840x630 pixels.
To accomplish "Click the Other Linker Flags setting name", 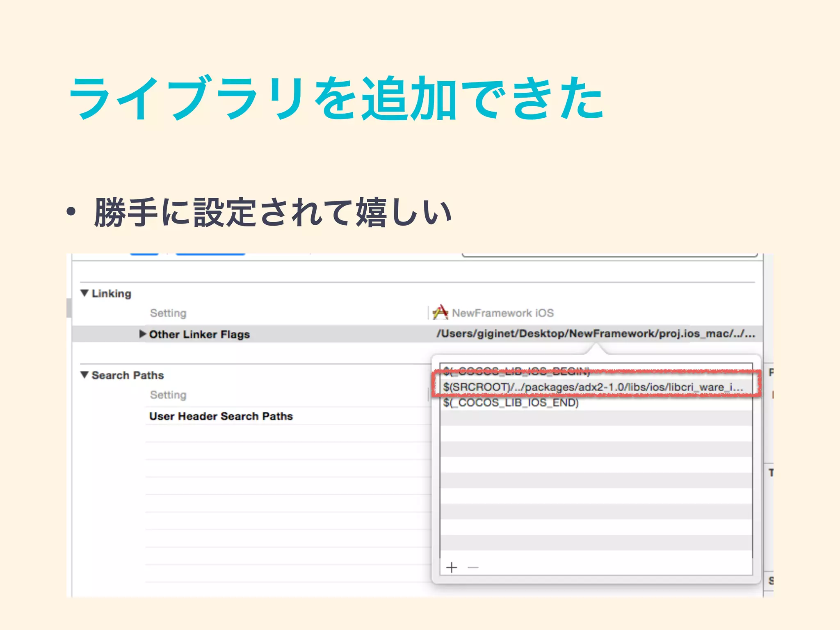I will (199, 334).
